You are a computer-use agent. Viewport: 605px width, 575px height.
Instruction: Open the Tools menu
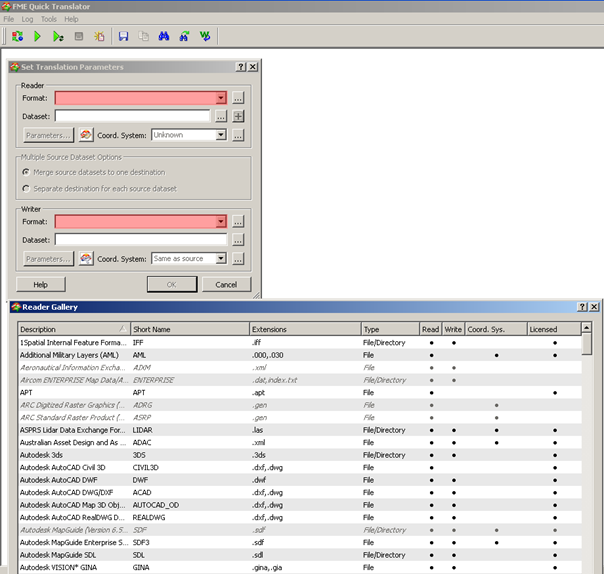(x=49, y=19)
